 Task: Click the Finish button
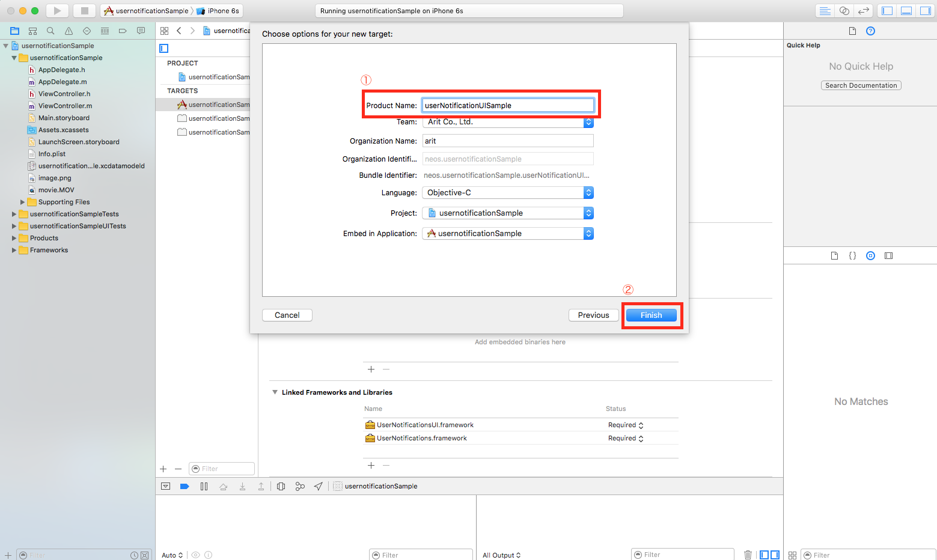pos(651,315)
